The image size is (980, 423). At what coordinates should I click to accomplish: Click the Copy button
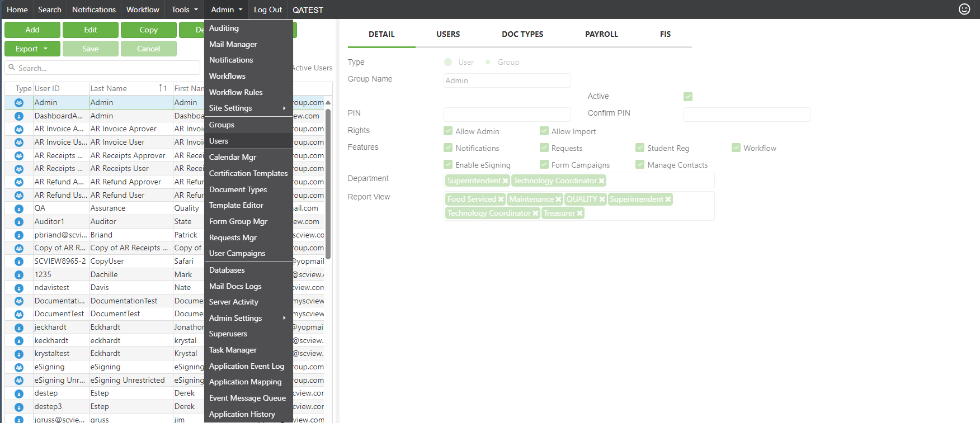tap(149, 30)
